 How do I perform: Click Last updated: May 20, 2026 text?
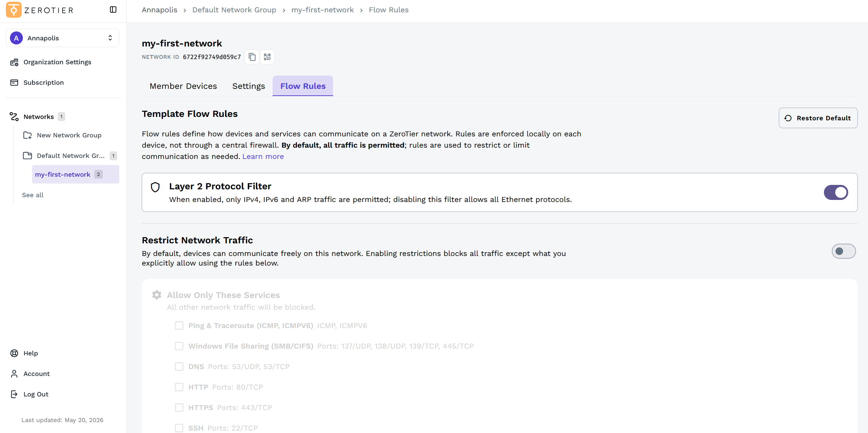[62, 420]
